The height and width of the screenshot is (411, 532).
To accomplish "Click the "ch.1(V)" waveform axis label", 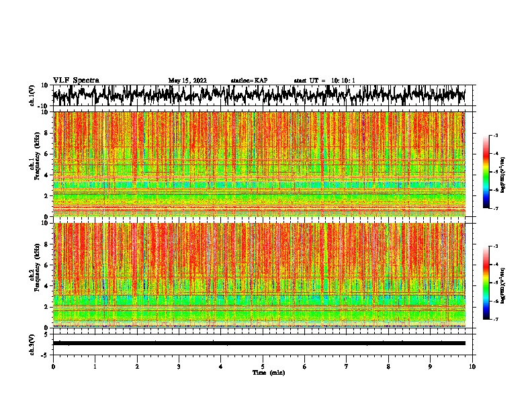I will [32, 95].
